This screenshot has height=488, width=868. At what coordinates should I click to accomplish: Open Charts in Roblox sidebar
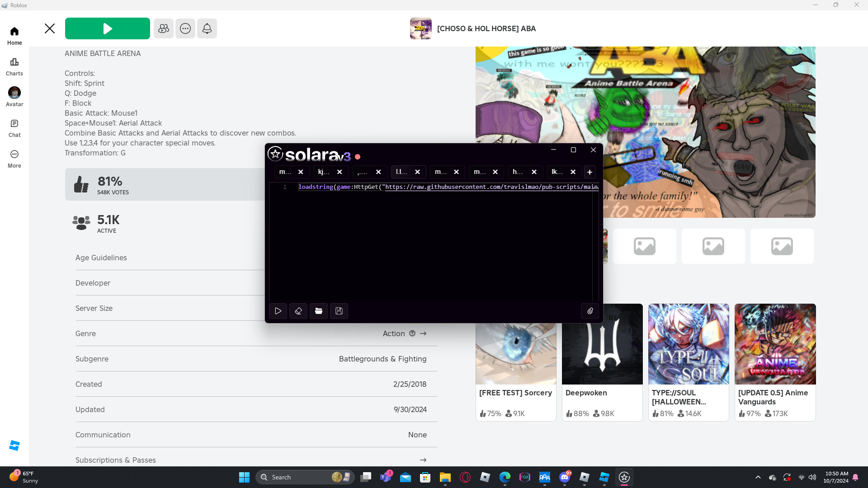coord(14,67)
